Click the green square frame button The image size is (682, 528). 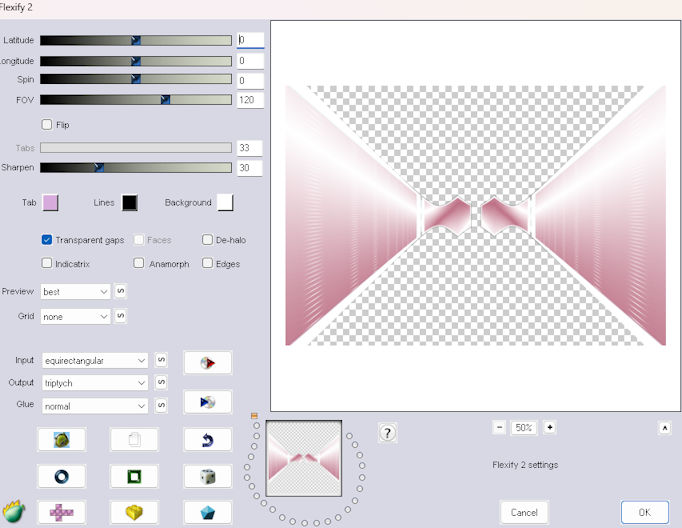coord(134,476)
